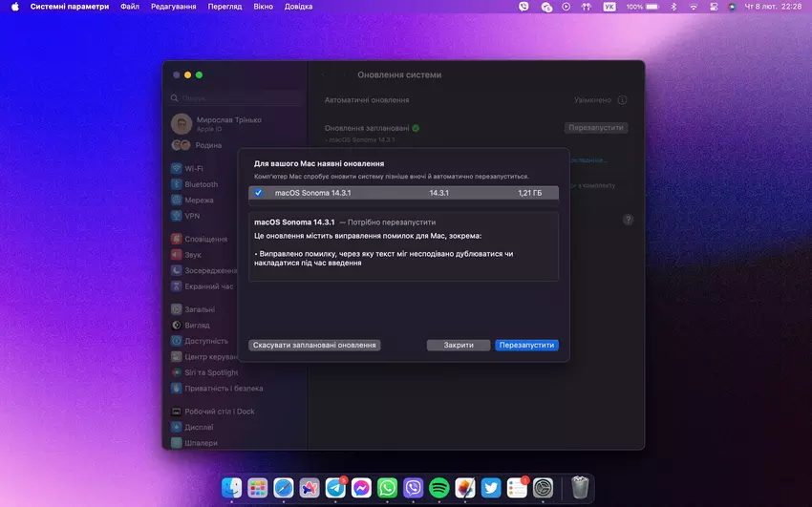Launch Spotify from the Dock
Screen dimensions: 812x507
[439, 488]
